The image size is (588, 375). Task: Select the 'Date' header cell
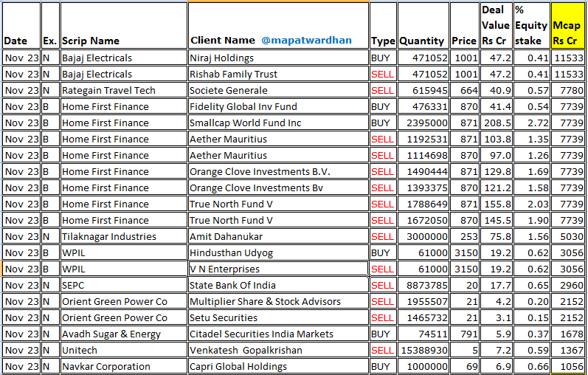click(21, 26)
